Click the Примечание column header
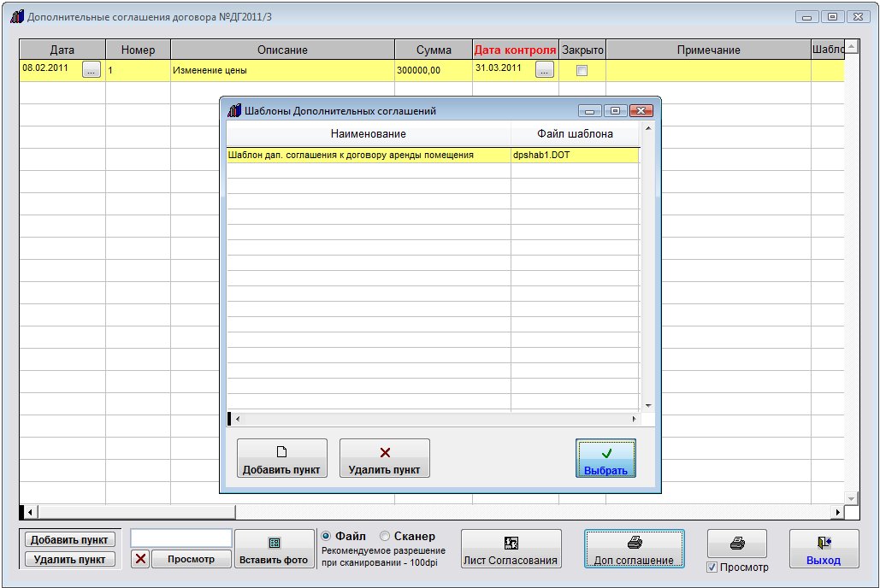880x588 pixels. (x=708, y=50)
